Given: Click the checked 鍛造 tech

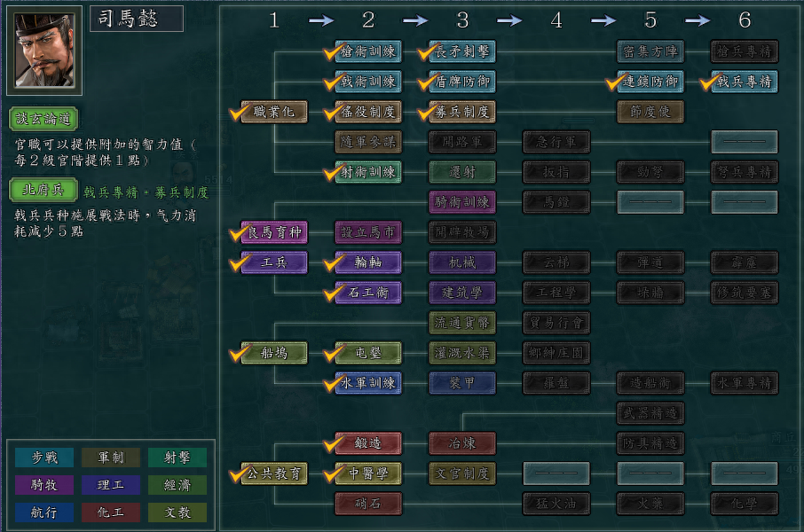Looking at the screenshot, I should [x=368, y=443].
